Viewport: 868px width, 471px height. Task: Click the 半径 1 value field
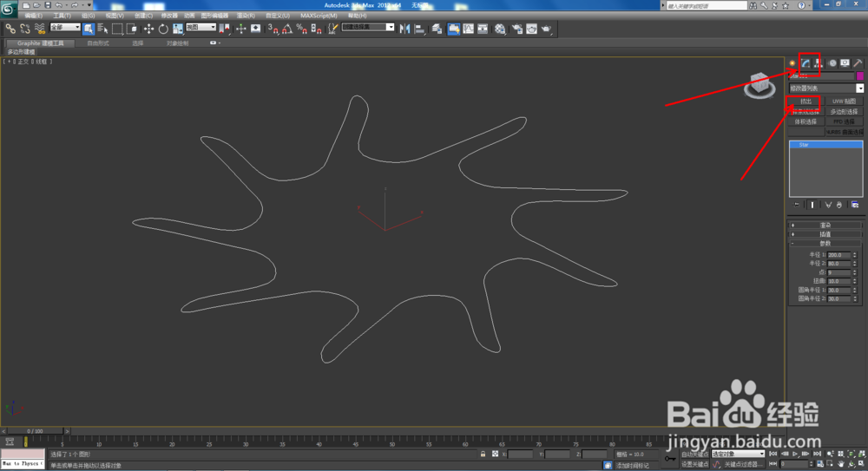click(838, 255)
